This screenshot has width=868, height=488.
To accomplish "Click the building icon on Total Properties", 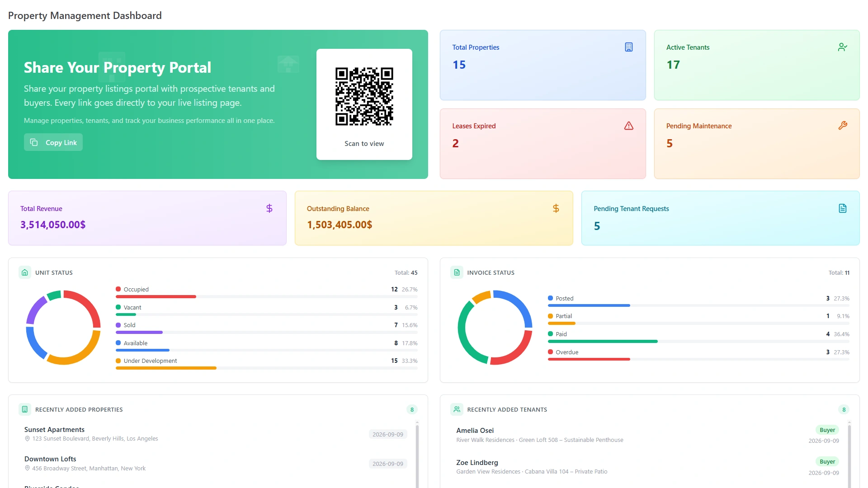I will (x=628, y=47).
